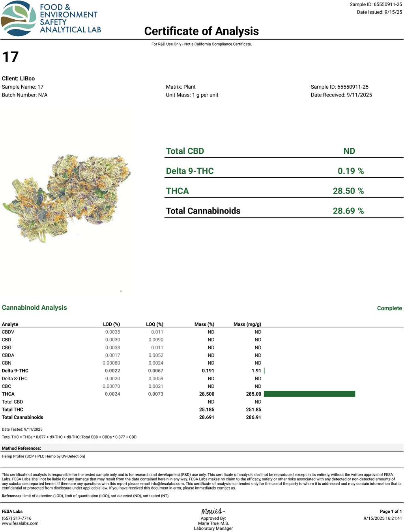
Task: Select the Analyte column header
Action: 10,324
